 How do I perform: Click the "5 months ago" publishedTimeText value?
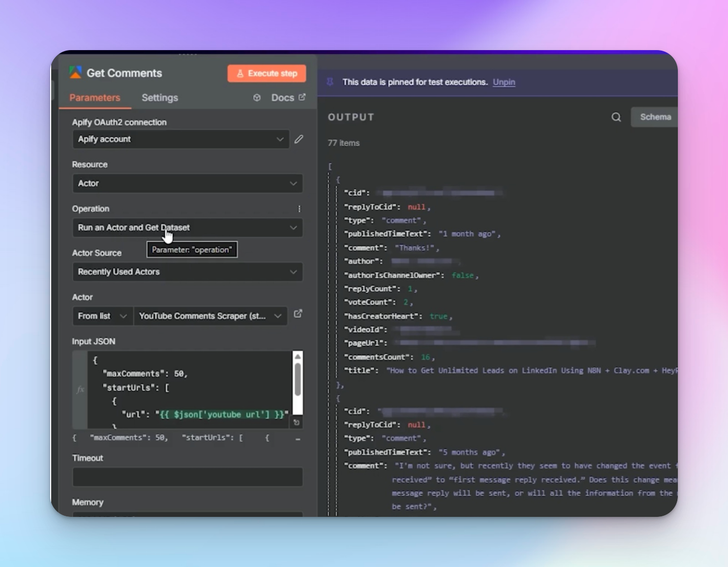(469, 452)
